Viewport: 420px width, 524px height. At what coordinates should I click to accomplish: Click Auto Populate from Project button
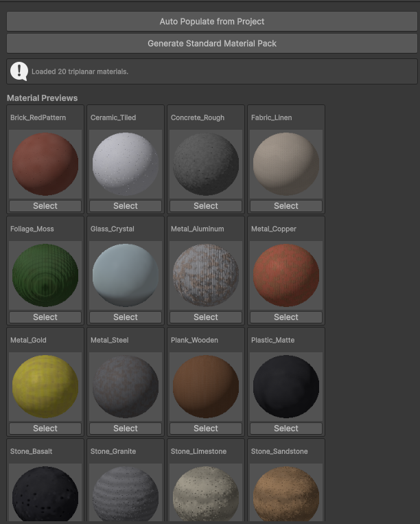coord(211,21)
